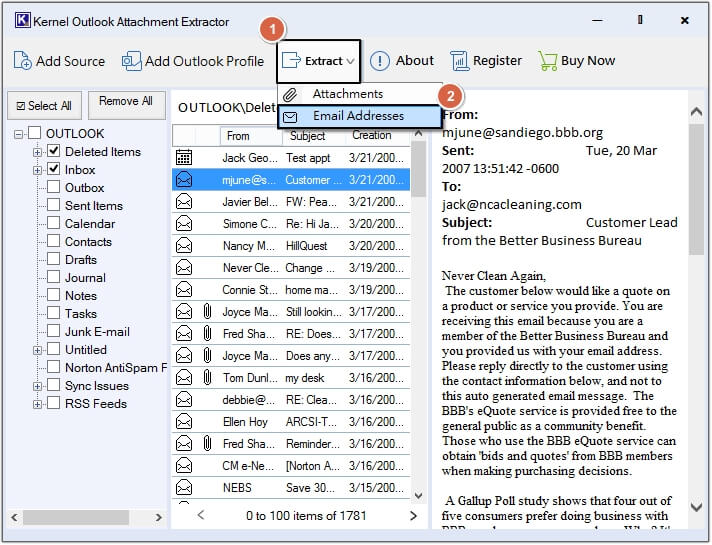This screenshot has width=712, height=545.
Task: Check the Outbox folder checkbox
Action: [x=54, y=187]
